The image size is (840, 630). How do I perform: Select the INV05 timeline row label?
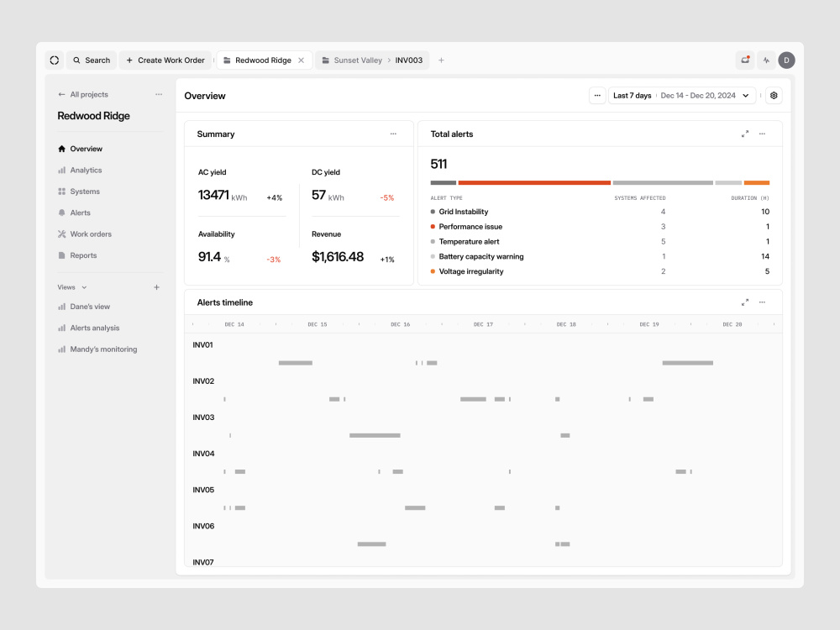(203, 490)
